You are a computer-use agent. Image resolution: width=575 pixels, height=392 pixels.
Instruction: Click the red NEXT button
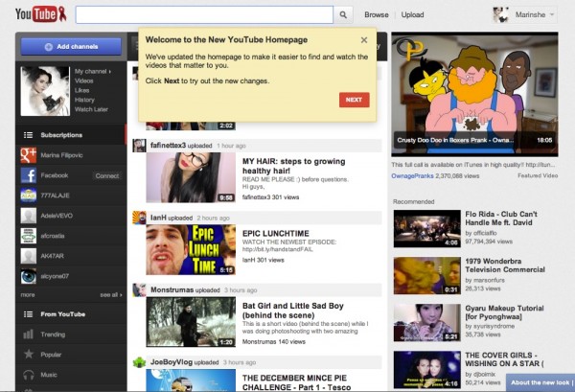354,100
